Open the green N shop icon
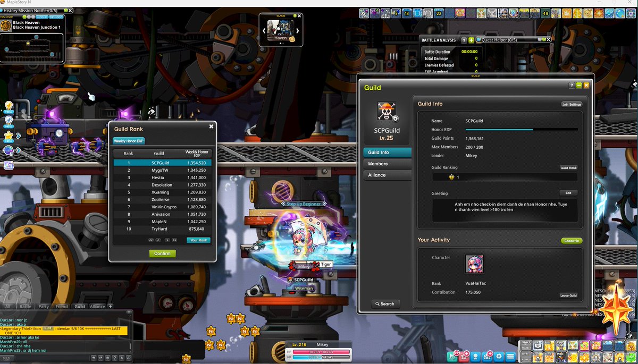Screen dimensions: 638x364 point(451,356)
